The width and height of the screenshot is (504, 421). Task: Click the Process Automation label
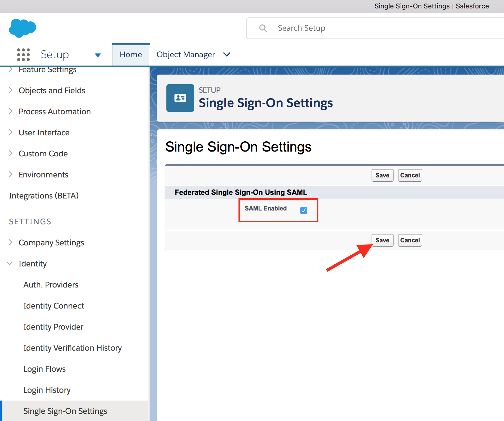(x=55, y=112)
